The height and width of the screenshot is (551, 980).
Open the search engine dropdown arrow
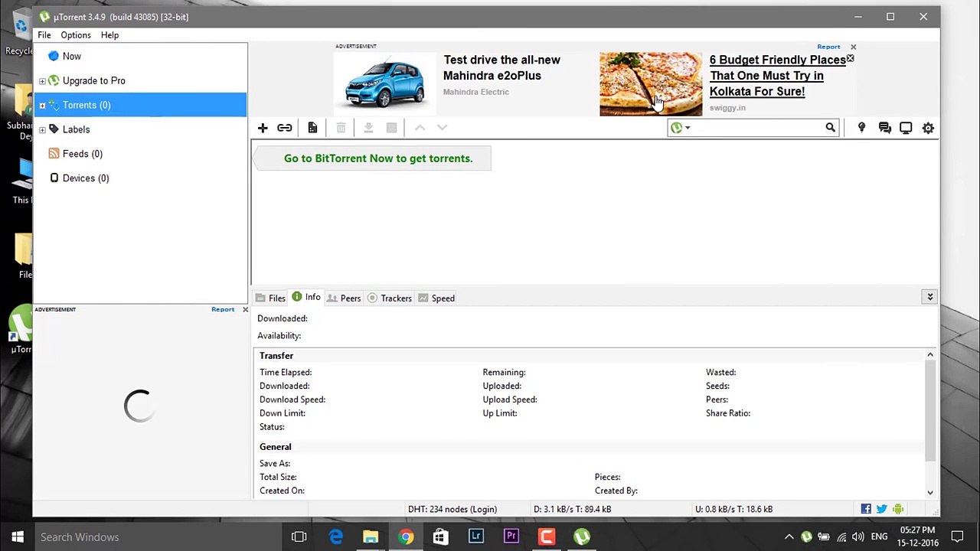click(688, 128)
